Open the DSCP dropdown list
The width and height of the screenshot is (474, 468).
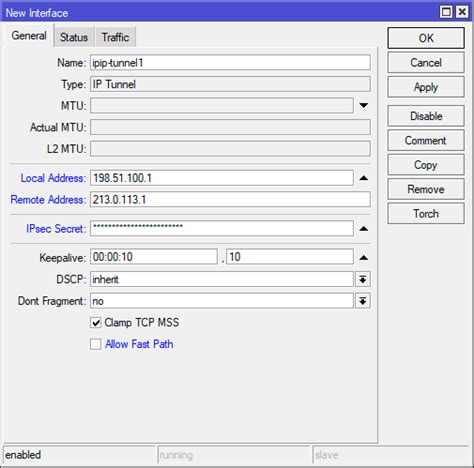[x=363, y=279]
